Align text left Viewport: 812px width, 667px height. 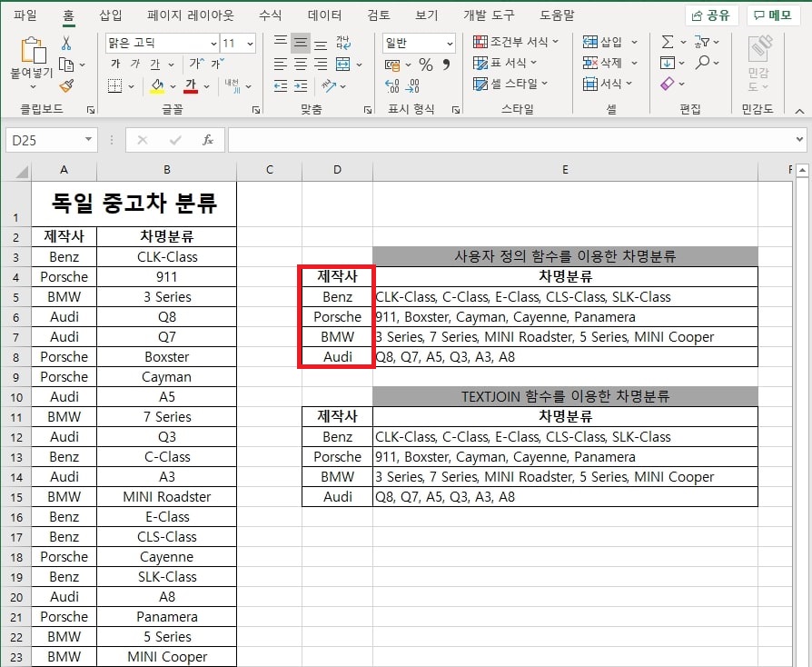click(280, 65)
